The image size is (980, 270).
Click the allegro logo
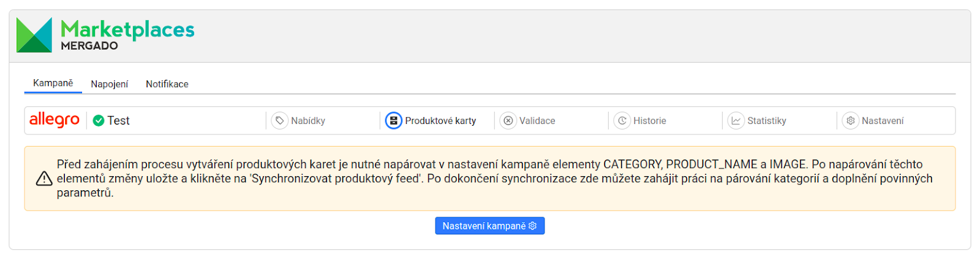(x=55, y=120)
